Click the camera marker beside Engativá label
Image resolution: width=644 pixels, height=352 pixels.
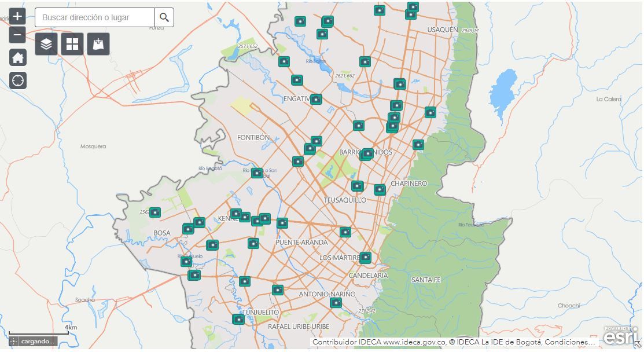pos(316,99)
